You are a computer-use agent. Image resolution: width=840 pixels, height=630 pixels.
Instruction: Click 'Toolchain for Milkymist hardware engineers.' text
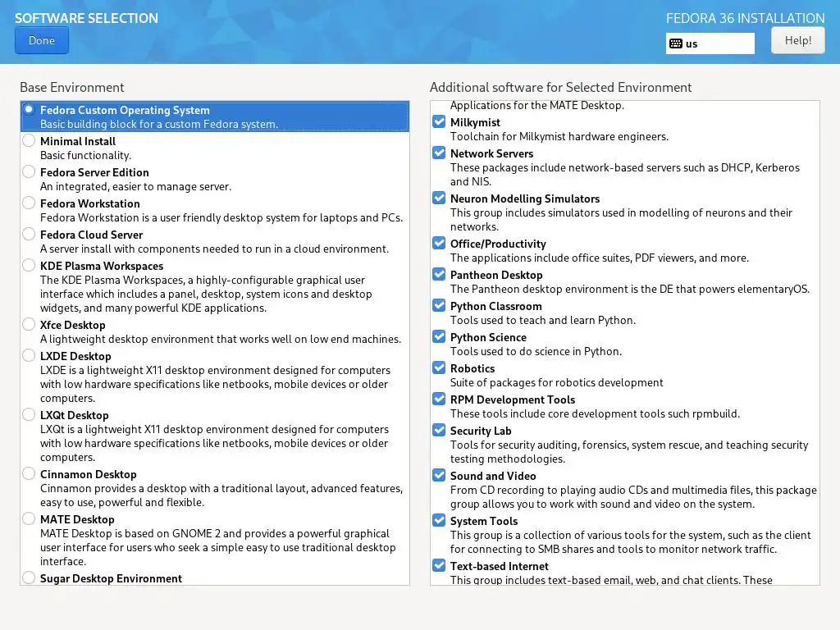[559, 137]
